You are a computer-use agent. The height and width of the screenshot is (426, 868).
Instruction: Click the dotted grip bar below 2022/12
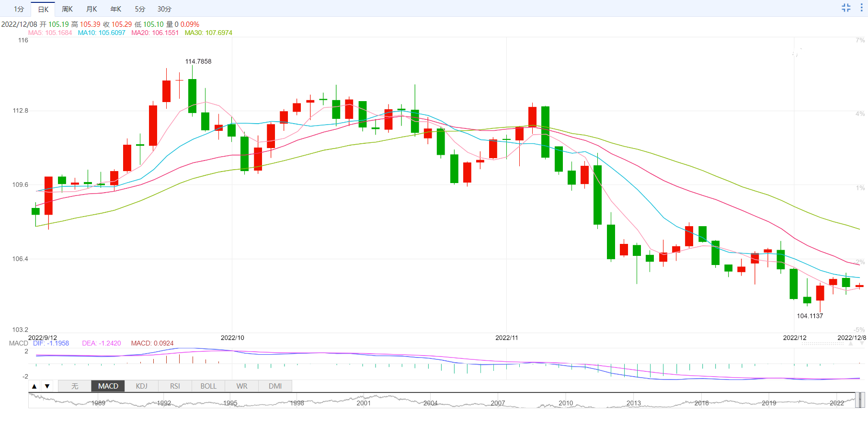pyautogui.click(x=822, y=344)
